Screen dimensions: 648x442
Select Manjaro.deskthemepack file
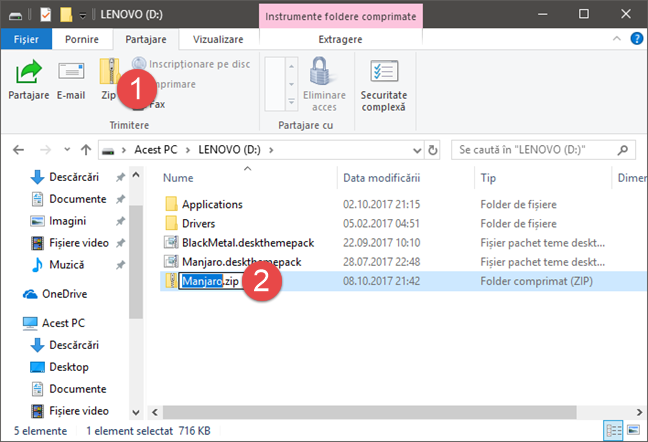tap(241, 262)
